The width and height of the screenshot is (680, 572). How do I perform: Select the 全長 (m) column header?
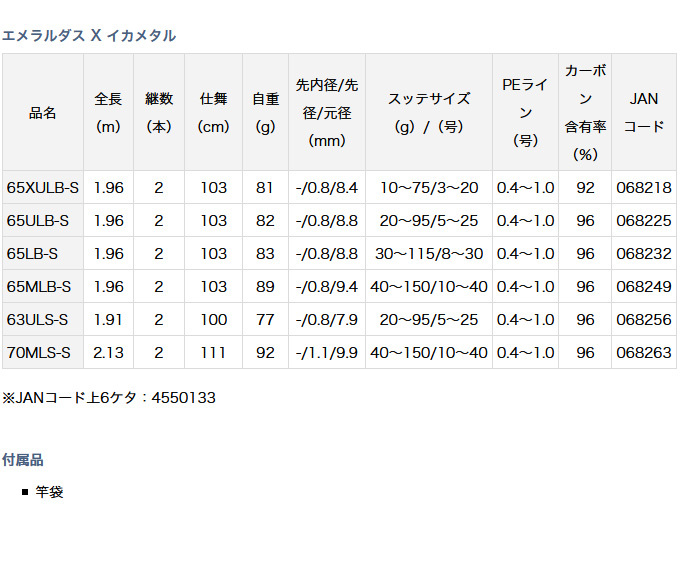tap(108, 113)
